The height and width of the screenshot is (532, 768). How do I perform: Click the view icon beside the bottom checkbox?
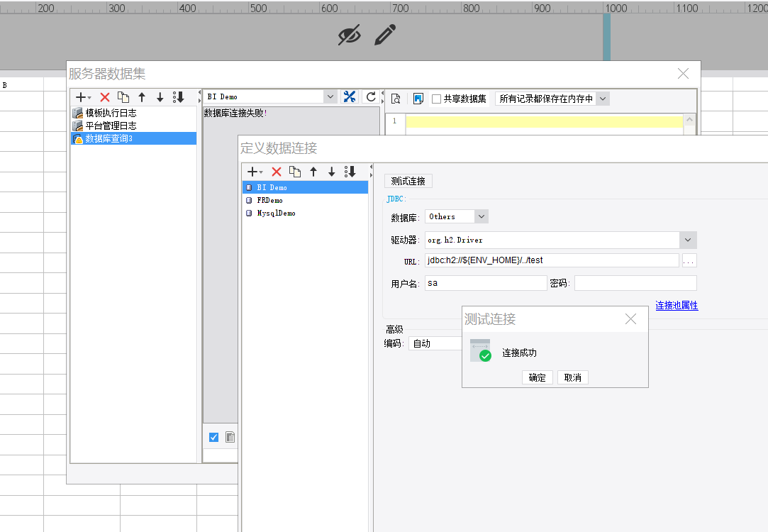230,437
